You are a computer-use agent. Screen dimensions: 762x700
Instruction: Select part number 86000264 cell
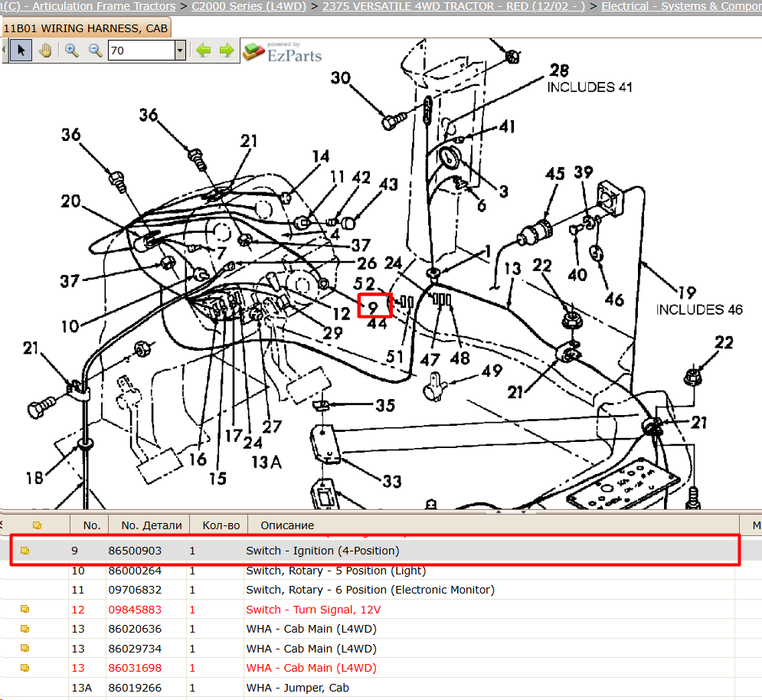click(x=135, y=571)
